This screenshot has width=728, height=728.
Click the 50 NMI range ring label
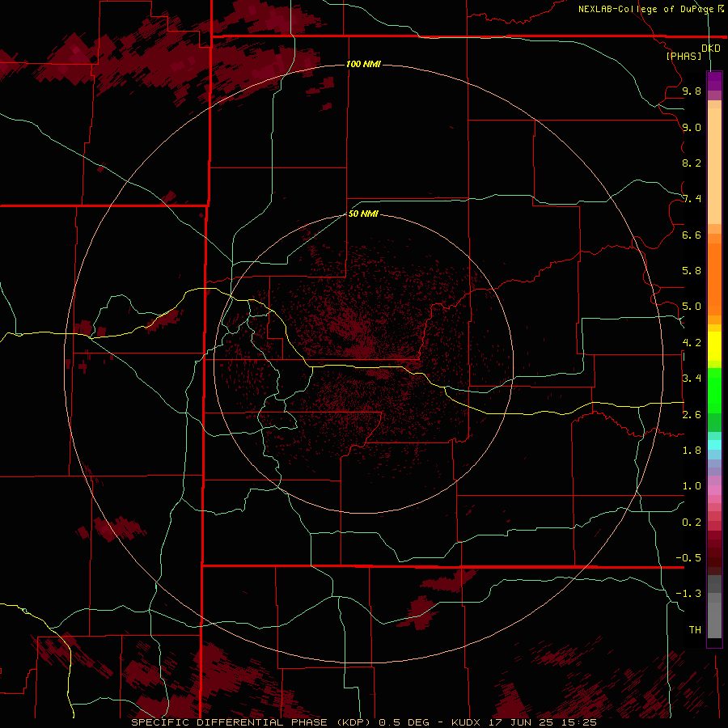click(x=363, y=214)
